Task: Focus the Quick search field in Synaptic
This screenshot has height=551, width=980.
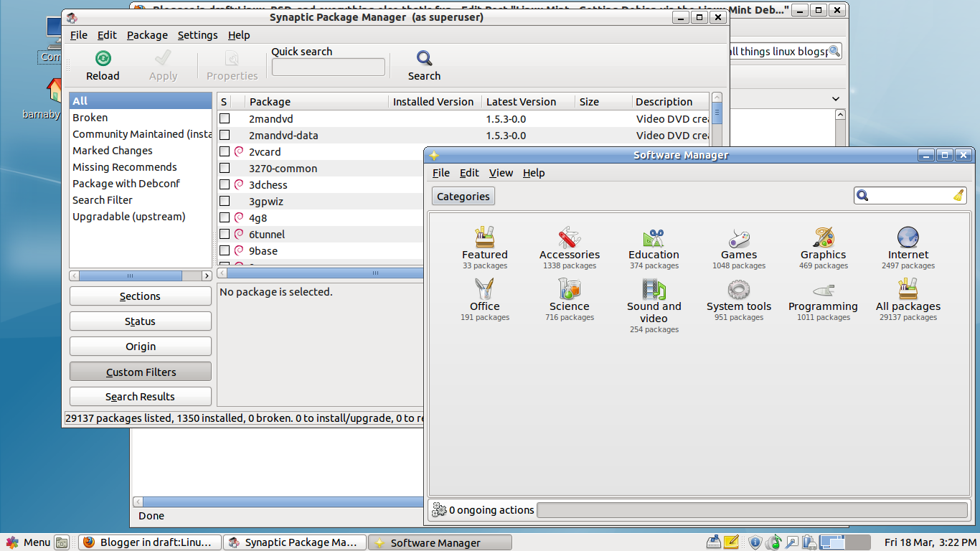Action: (x=329, y=67)
